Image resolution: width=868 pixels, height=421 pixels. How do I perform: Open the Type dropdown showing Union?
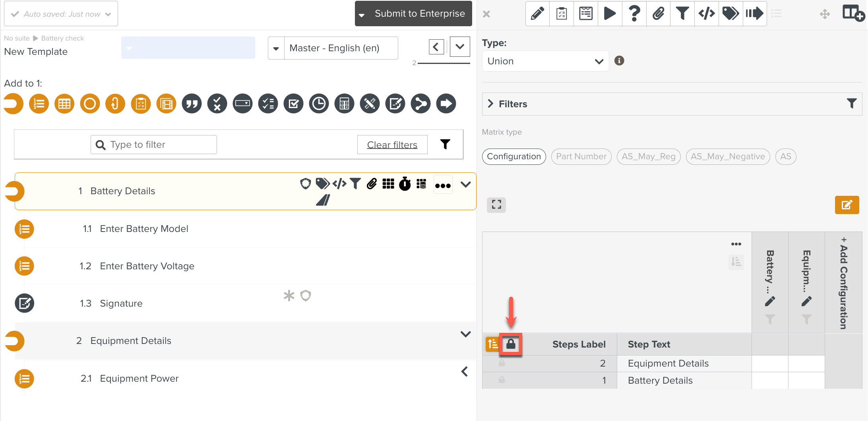(x=545, y=61)
